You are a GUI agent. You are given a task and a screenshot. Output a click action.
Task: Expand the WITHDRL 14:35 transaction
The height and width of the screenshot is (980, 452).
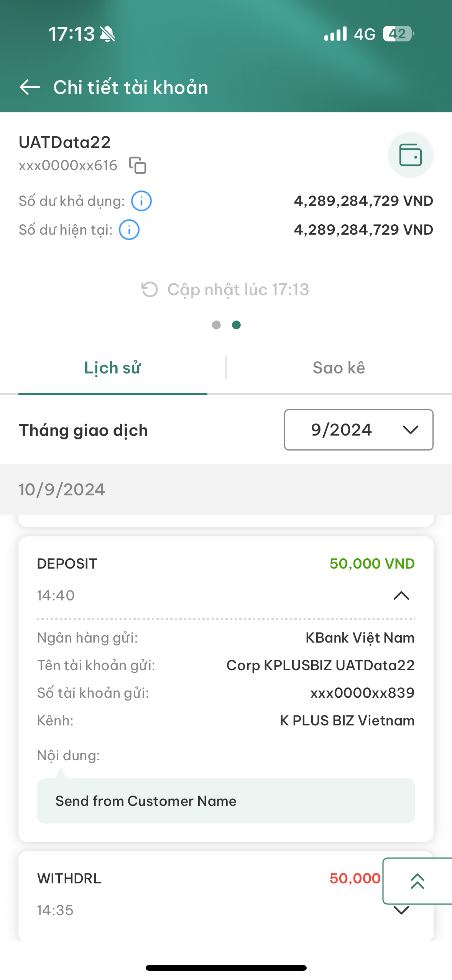pos(401,910)
